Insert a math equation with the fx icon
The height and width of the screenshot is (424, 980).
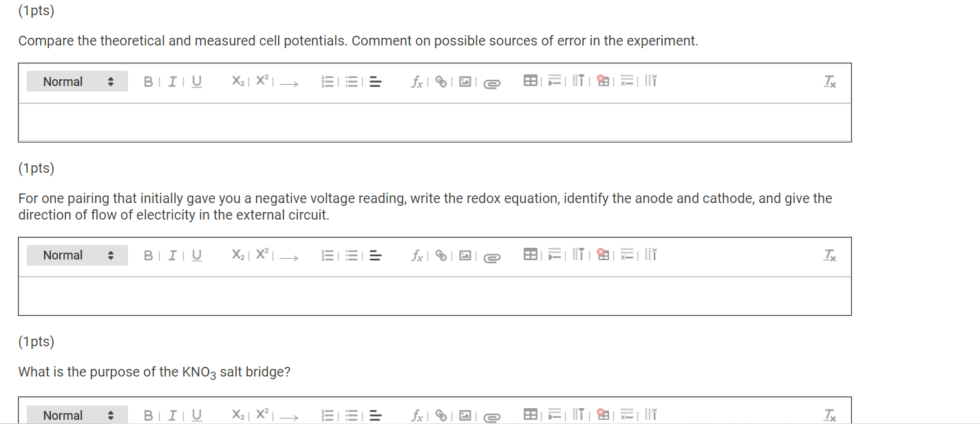[416, 81]
